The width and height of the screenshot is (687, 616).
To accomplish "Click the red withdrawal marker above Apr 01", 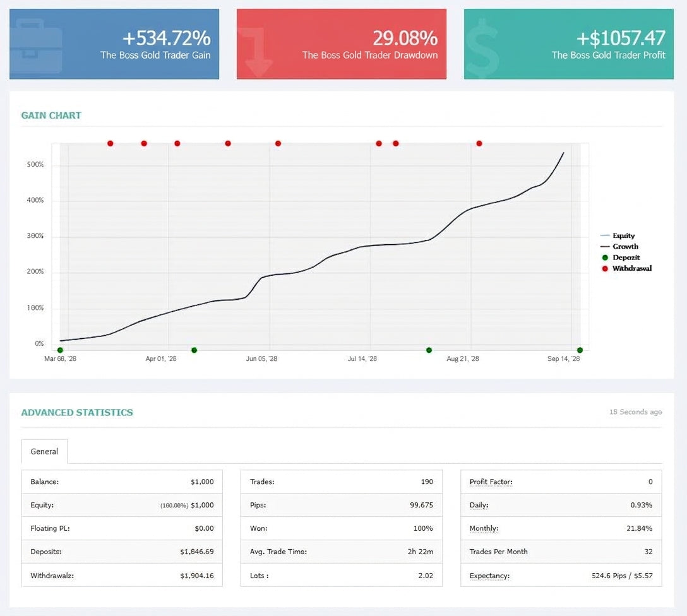I will click(177, 144).
